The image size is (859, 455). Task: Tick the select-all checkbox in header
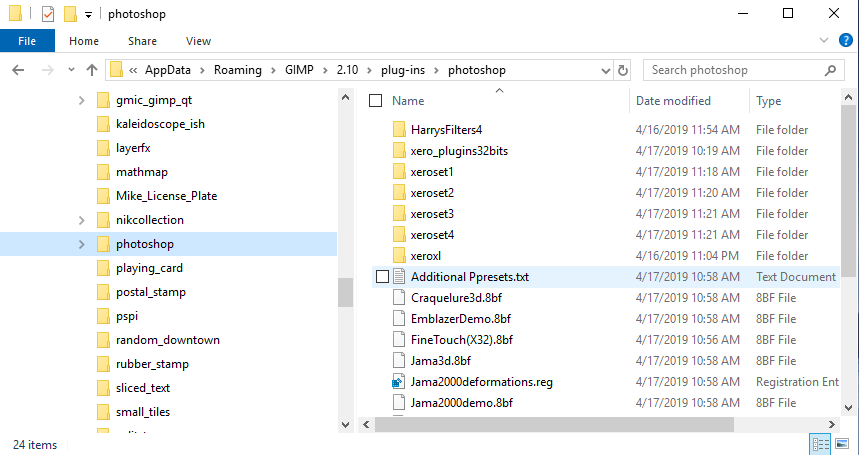[375, 101]
